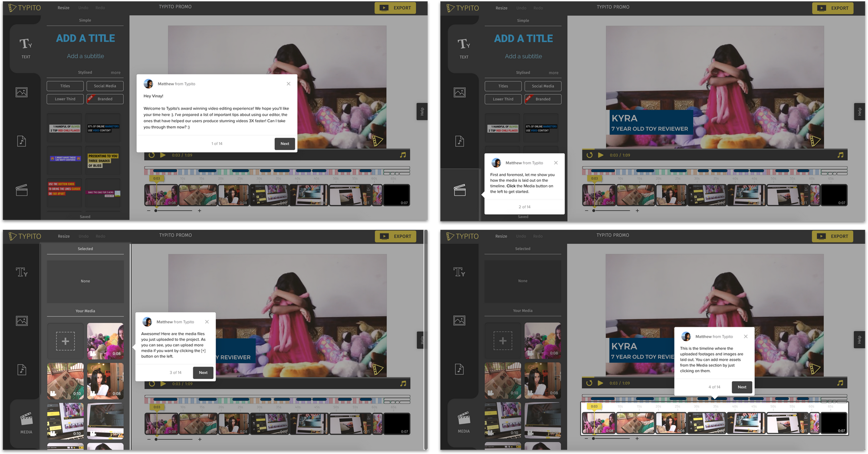
Task: Pick the '87% of online marketers' template in the '1 of 14' screenshot
Action: point(103,128)
